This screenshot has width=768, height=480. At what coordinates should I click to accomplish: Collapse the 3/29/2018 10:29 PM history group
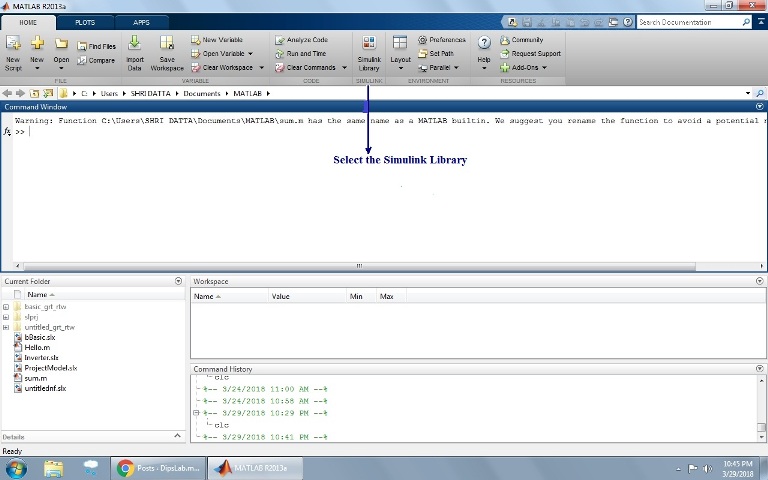tap(196, 412)
